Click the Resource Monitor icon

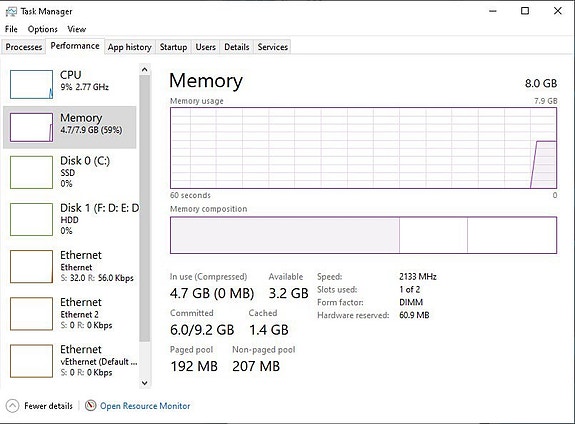click(91, 405)
